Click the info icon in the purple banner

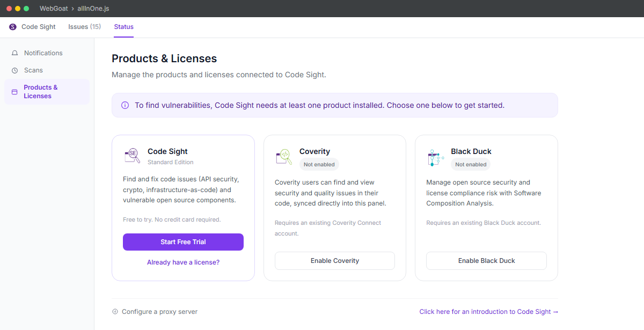[125, 105]
